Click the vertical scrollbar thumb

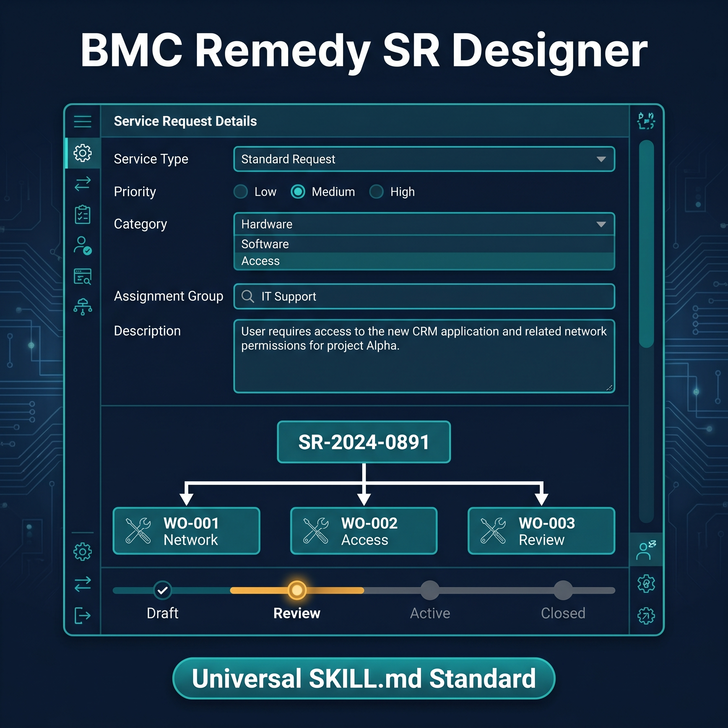tap(646, 244)
